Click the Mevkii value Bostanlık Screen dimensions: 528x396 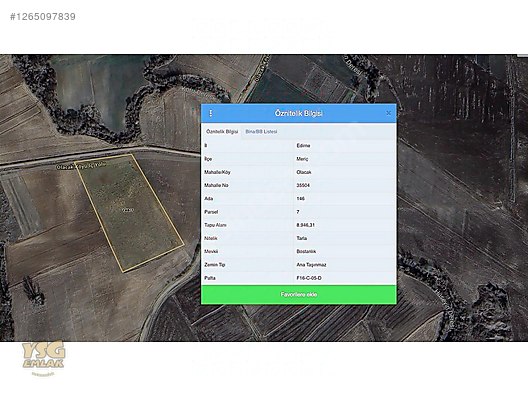pyautogui.click(x=306, y=252)
